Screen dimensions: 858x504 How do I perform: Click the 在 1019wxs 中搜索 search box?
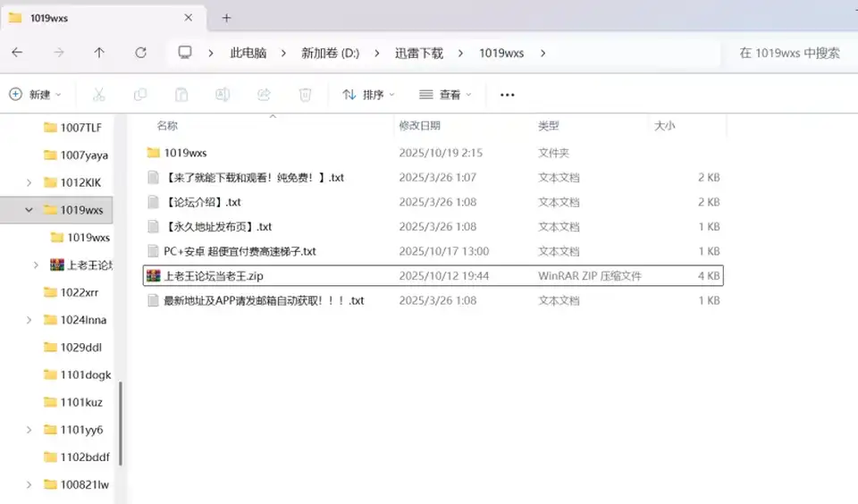[x=789, y=53]
